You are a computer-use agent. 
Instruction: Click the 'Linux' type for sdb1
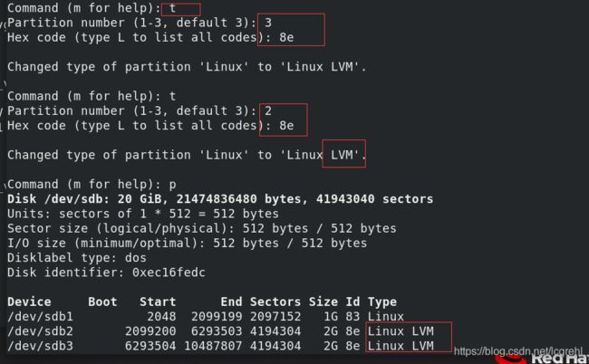(386, 316)
